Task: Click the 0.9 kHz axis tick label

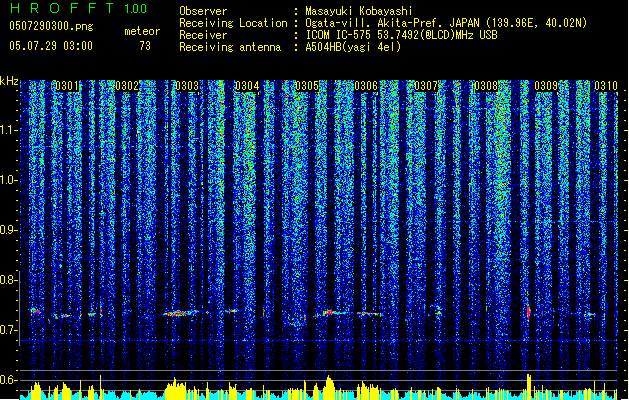Action: pos(9,230)
